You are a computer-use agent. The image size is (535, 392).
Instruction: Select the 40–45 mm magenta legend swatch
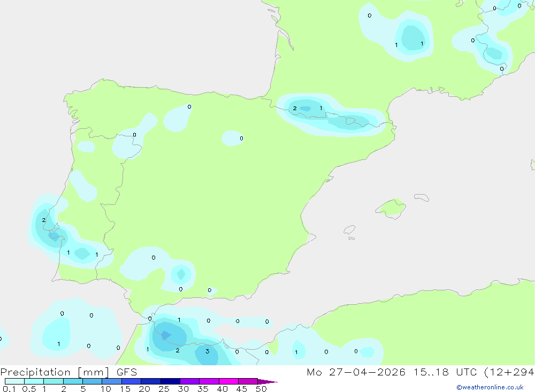tap(228, 381)
